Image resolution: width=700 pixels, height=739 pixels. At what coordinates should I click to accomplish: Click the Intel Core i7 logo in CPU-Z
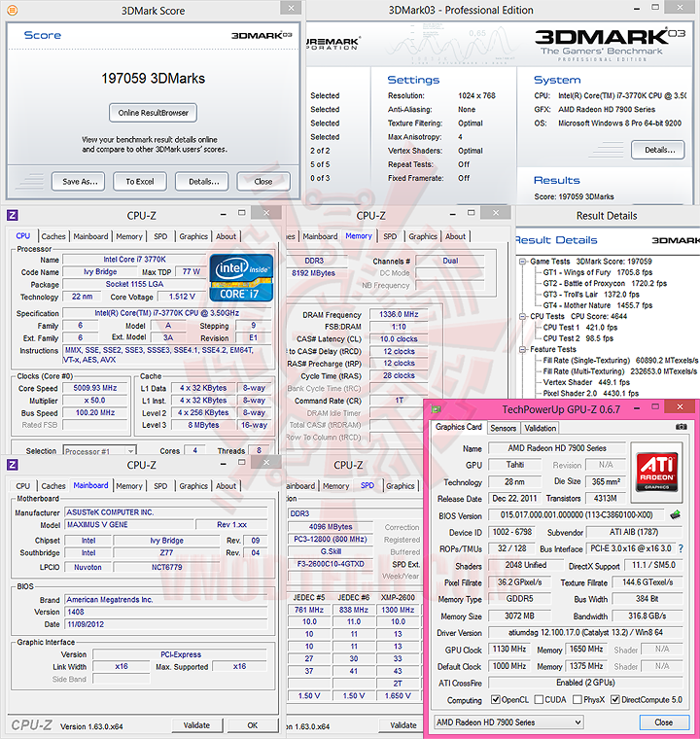click(x=241, y=277)
